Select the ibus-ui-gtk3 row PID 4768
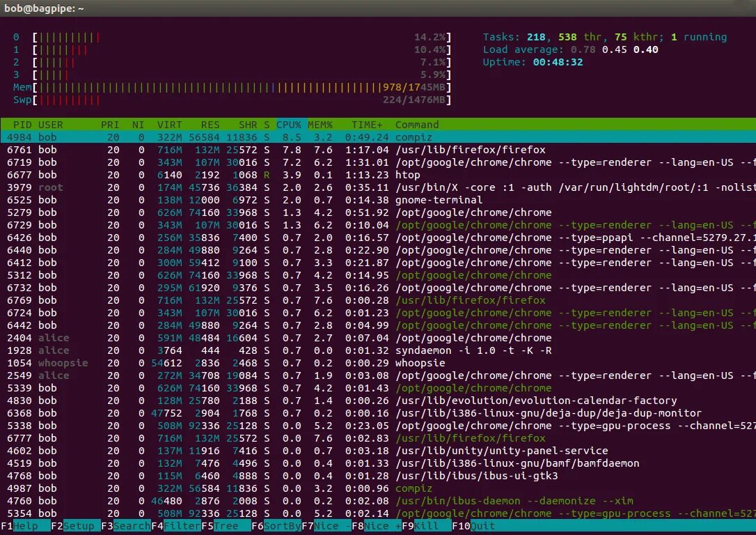Screen dimensions: 756x535 pos(378,476)
